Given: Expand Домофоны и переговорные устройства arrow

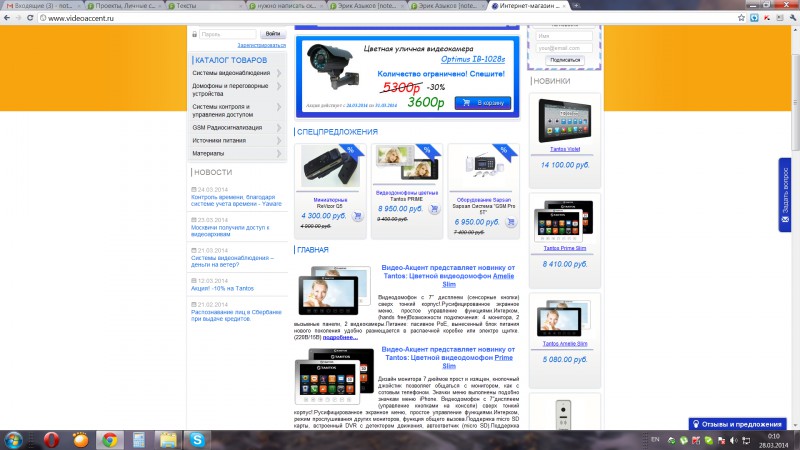Looking at the screenshot, I should point(279,86).
